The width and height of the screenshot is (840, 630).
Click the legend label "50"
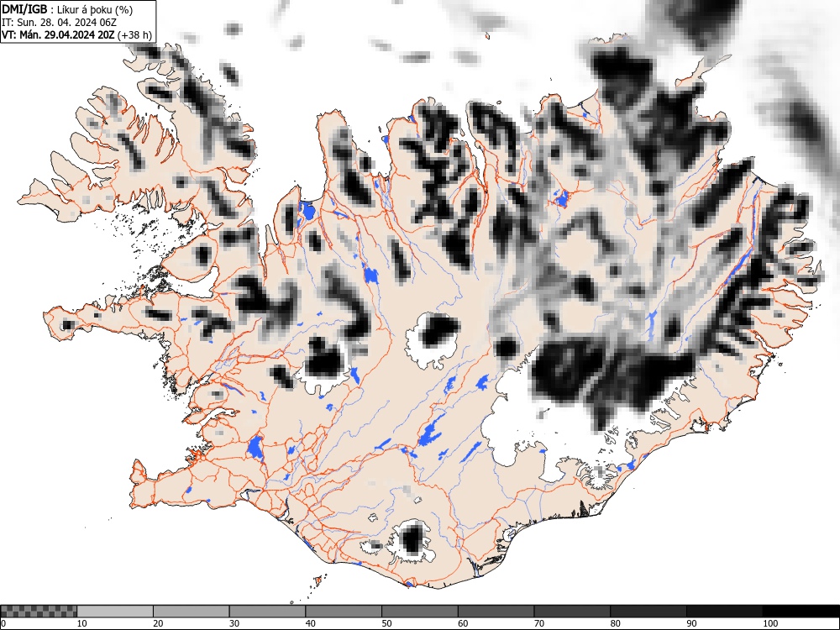tap(386, 623)
